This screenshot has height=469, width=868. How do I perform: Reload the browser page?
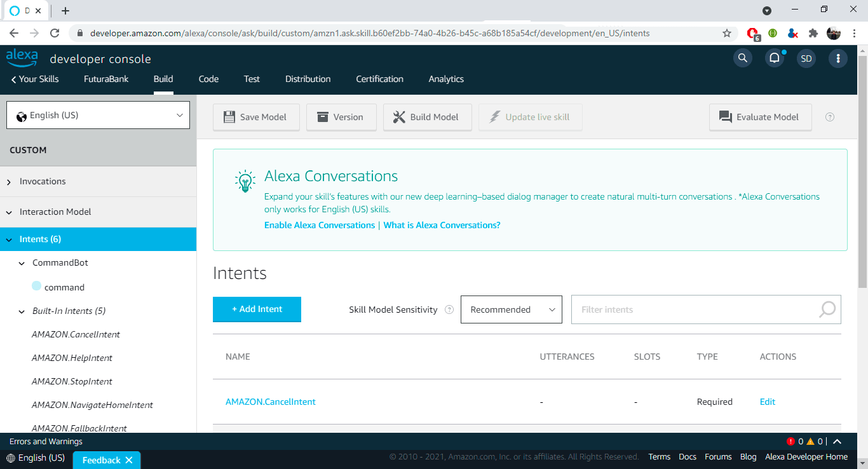coord(55,33)
